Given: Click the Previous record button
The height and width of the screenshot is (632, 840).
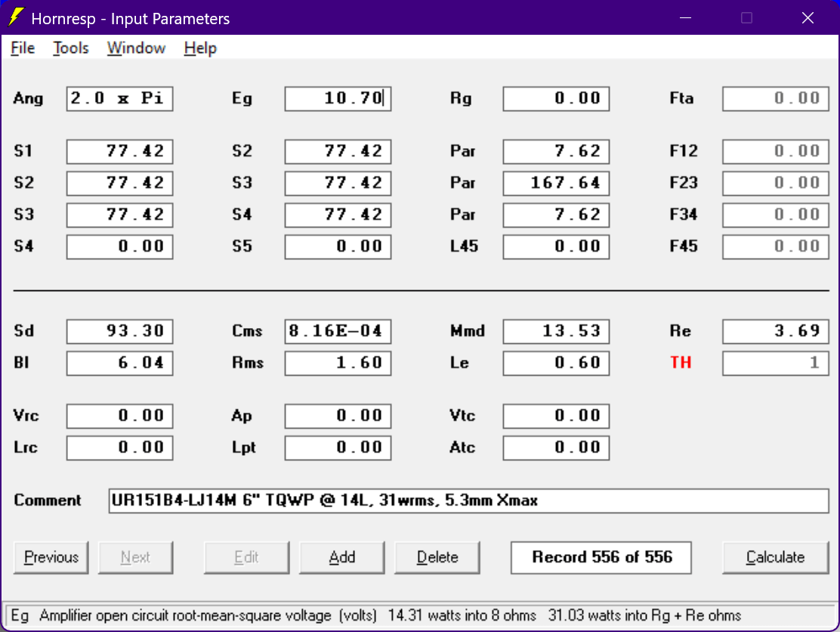Looking at the screenshot, I should (51, 557).
